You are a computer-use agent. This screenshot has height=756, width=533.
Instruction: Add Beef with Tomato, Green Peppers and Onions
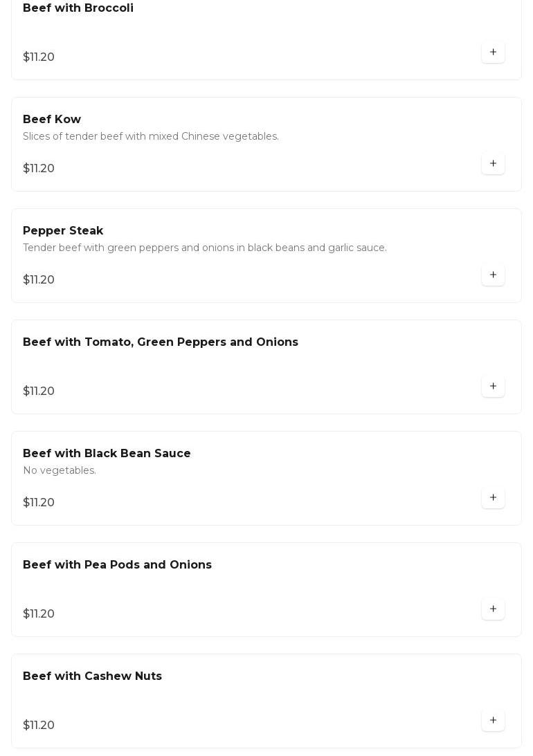[493, 387]
